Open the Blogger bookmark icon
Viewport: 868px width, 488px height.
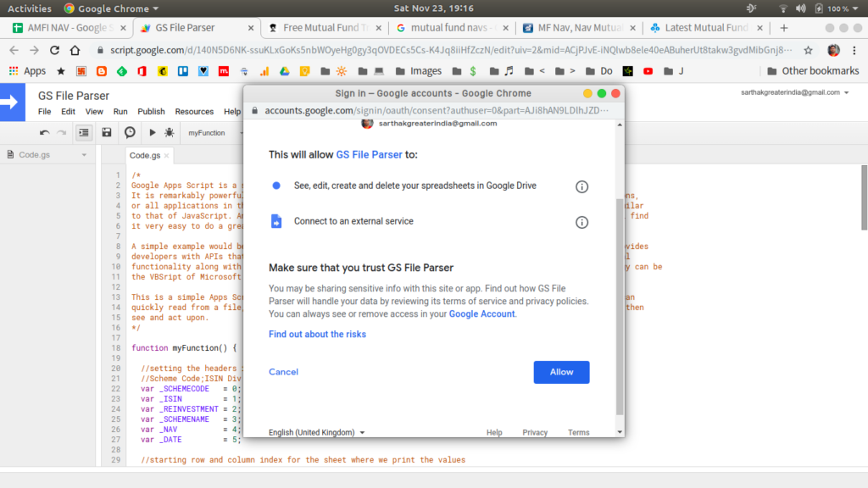[102, 71]
